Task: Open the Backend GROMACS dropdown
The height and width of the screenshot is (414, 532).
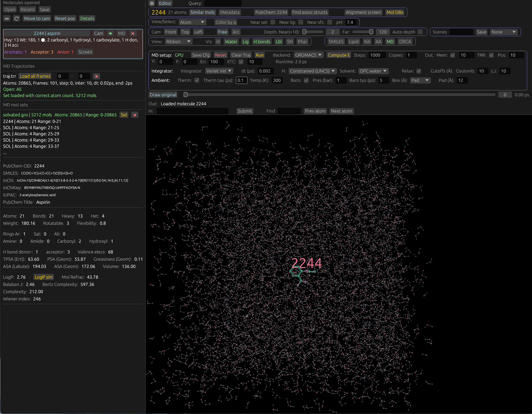Action: [308, 55]
